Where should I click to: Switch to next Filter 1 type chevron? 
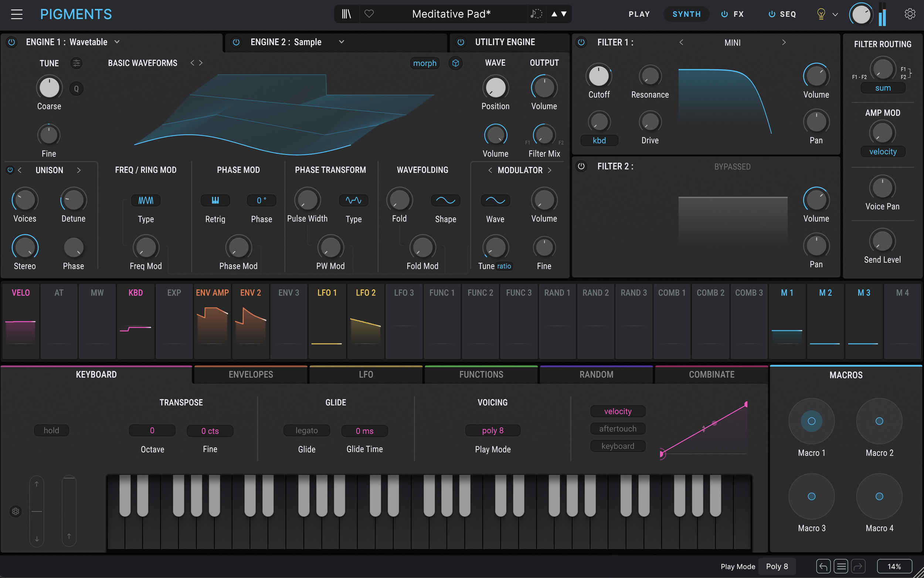[x=784, y=42]
